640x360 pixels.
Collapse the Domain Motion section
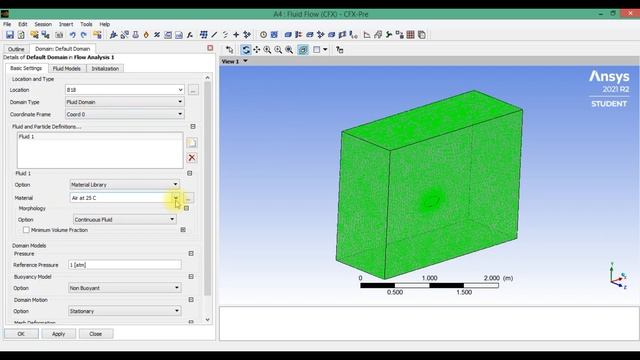click(x=191, y=300)
